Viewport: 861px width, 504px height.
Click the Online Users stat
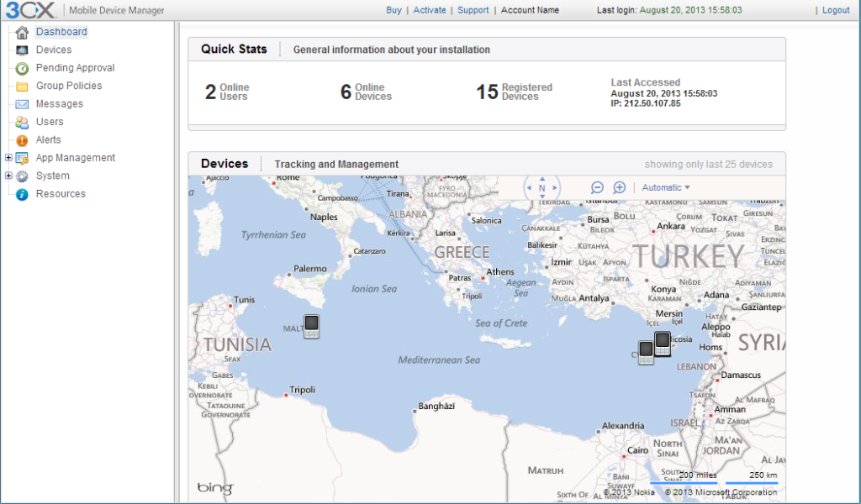(227, 92)
